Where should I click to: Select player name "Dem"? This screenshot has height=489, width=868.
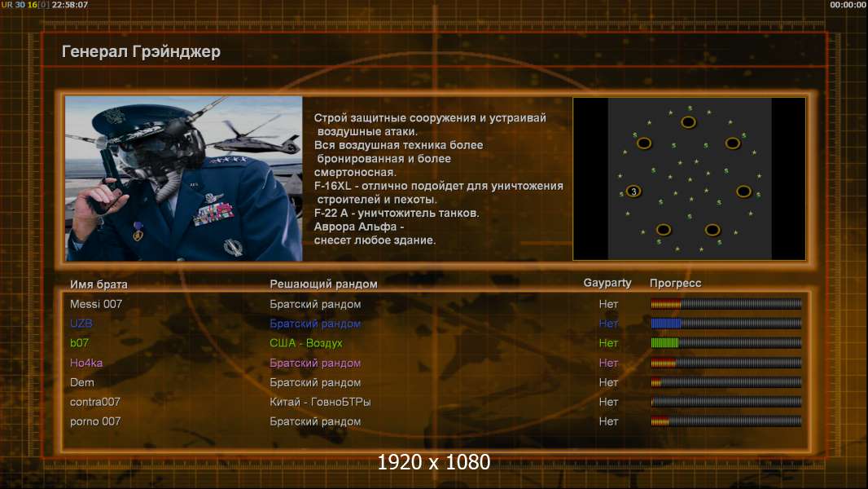coord(82,382)
